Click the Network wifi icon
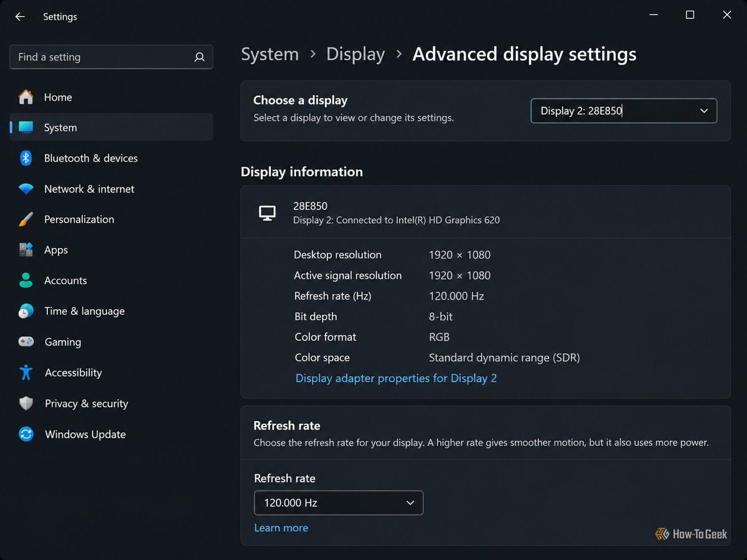Viewport: 747px width, 560px height. pyautogui.click(x=26, y=189)
